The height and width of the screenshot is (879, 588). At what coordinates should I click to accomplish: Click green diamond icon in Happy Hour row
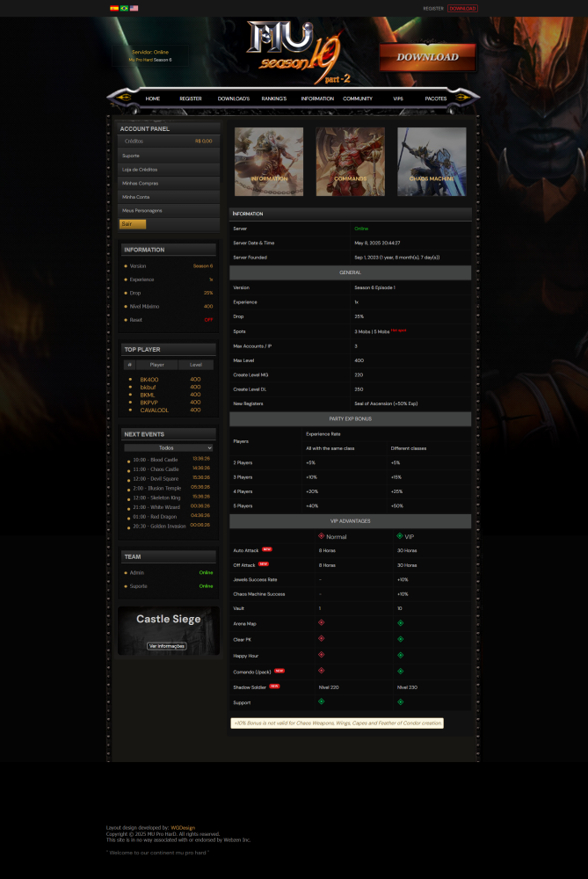pos(400,655)
